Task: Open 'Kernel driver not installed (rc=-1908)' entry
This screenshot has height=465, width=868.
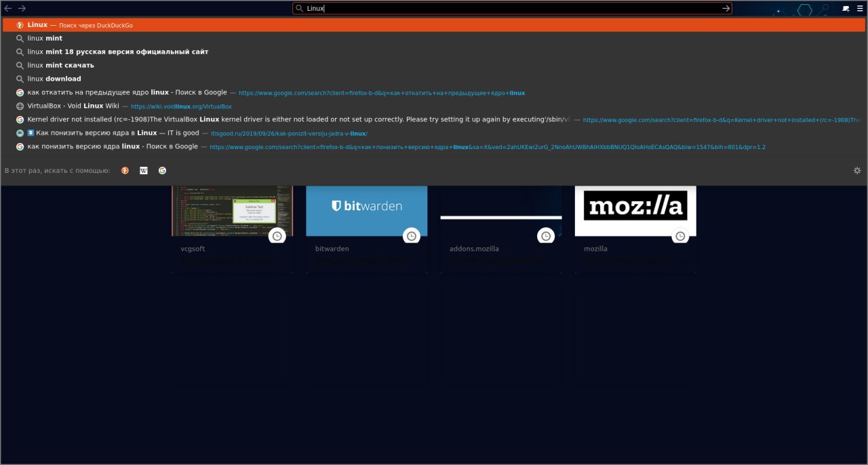Action: click(434, 119)
